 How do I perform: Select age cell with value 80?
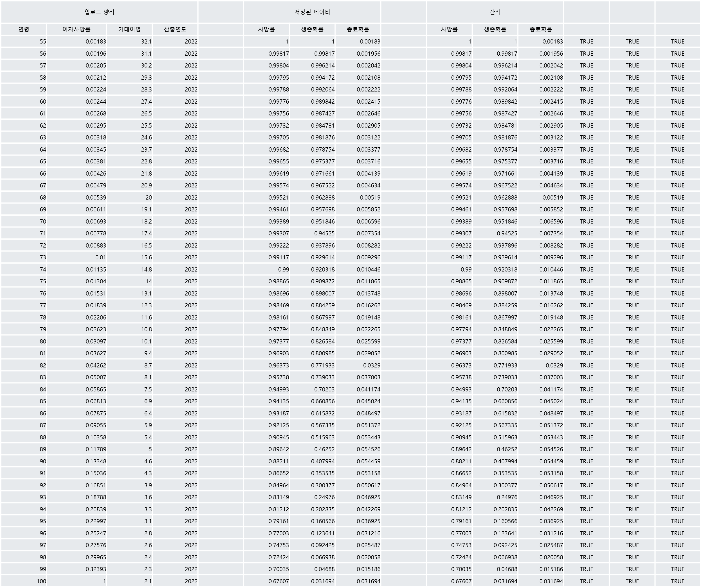(x=43, y=341)
